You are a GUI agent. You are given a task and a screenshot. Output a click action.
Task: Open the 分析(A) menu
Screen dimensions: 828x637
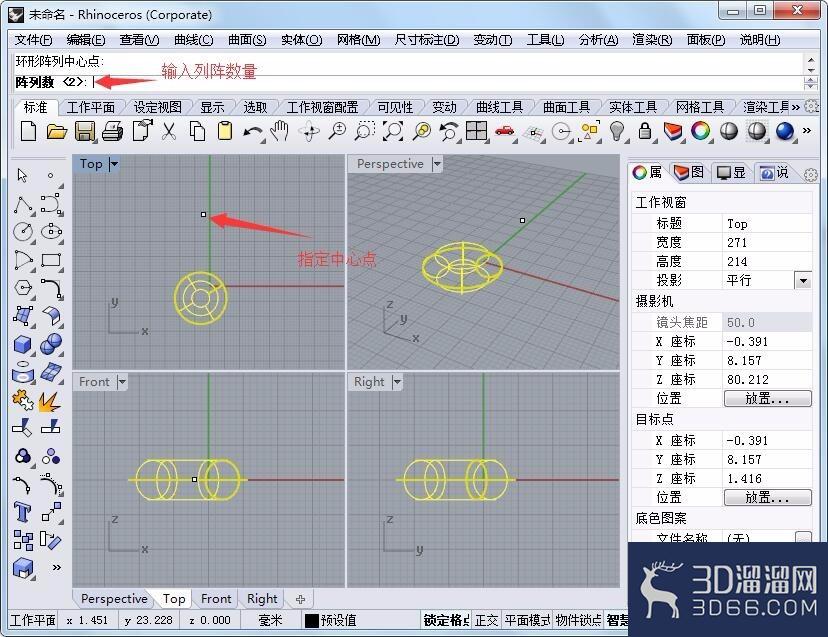point(598,40)
